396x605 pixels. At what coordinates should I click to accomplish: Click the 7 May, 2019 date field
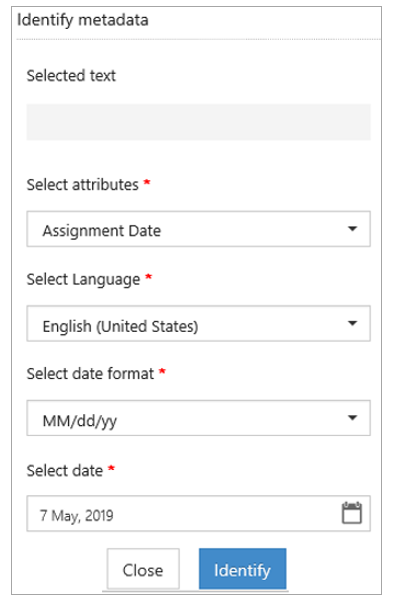tap(198, 514)
